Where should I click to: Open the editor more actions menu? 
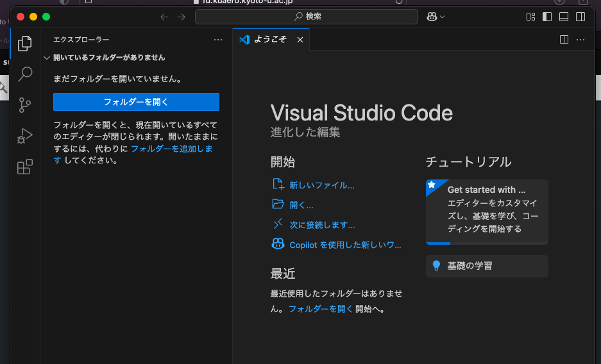tap(580, 40)
